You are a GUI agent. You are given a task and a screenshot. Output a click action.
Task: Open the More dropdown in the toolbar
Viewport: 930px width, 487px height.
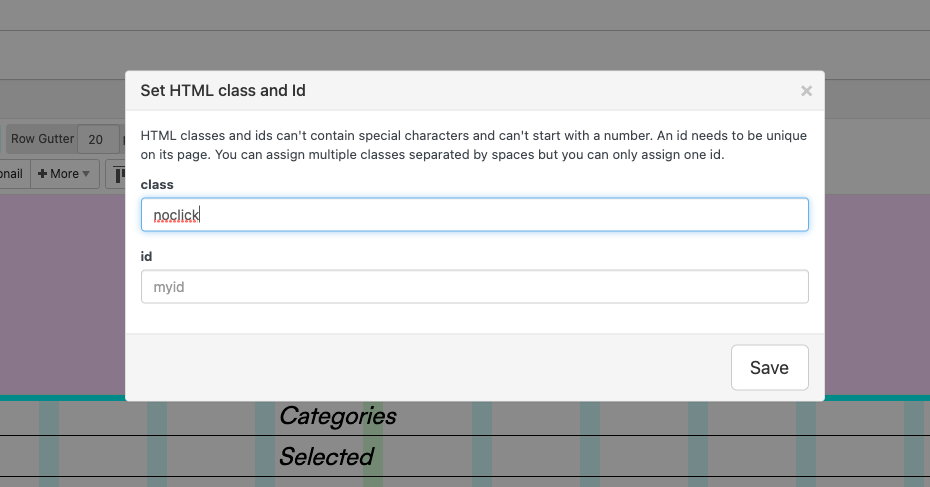(x=64, y=174)
